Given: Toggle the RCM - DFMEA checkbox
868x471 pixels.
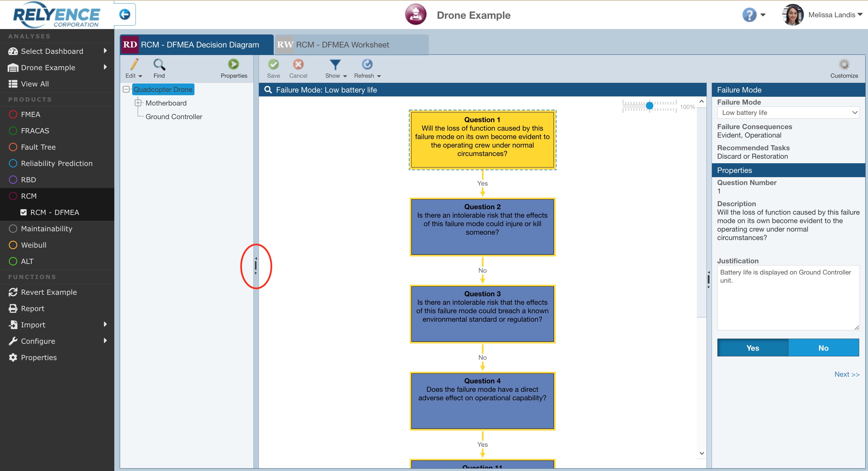Looking at the screenshot, I should click(24, 212).
